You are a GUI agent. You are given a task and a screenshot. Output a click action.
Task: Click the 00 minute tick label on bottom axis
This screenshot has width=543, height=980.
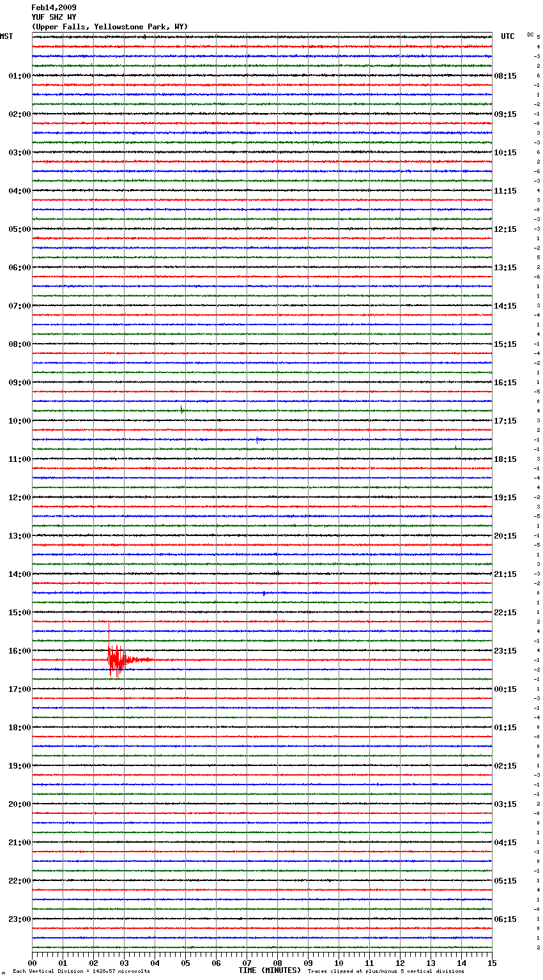32,963
